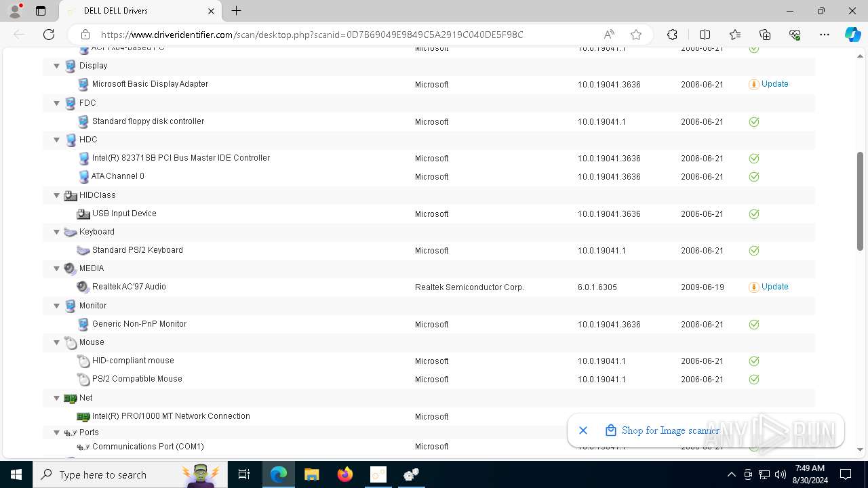Screen dimensions: 868x488
Task: Click green checkmark for ATA Channel 0
Action: pos(753,177)
